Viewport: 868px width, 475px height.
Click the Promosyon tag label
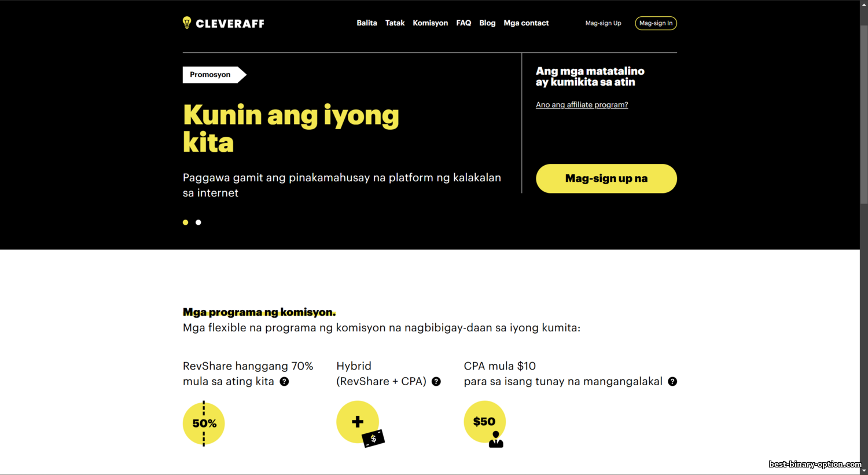coord(214,75)
